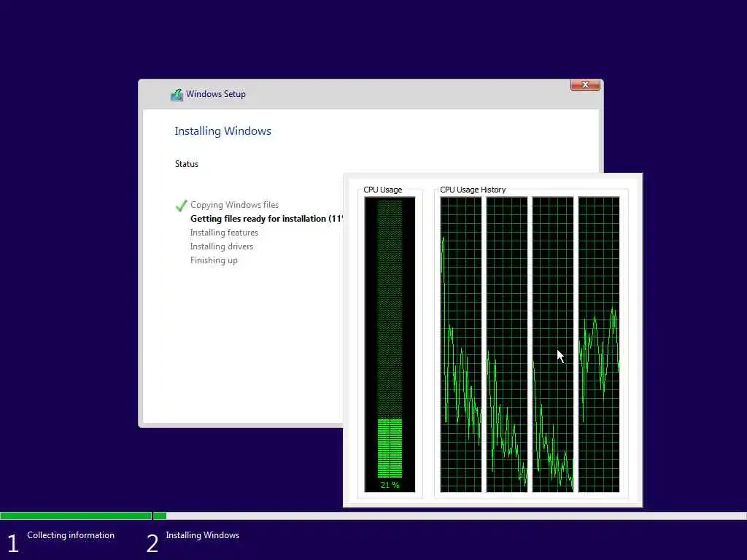
Task: Click the second CPU history graph
Action: [x=507, y=344]
